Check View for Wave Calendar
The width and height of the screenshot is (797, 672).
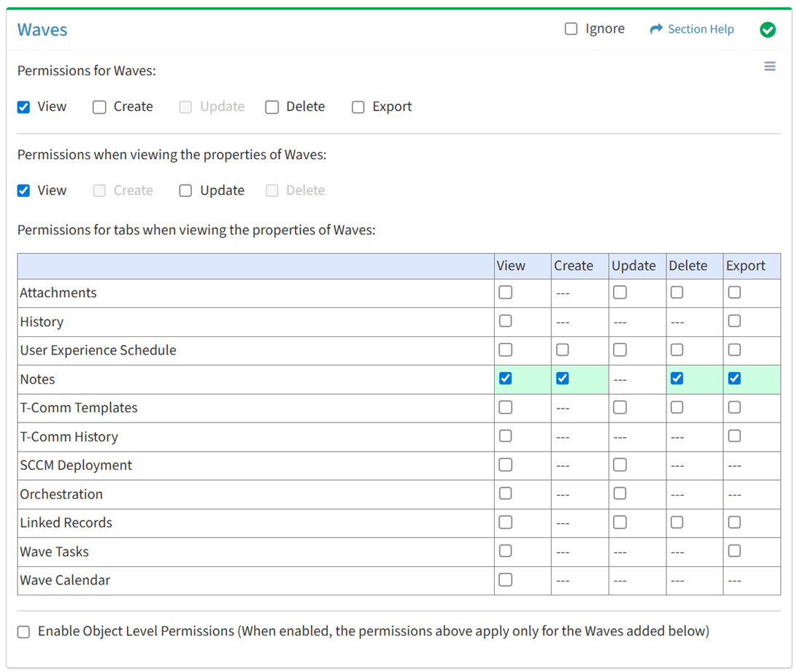(505, 580)
